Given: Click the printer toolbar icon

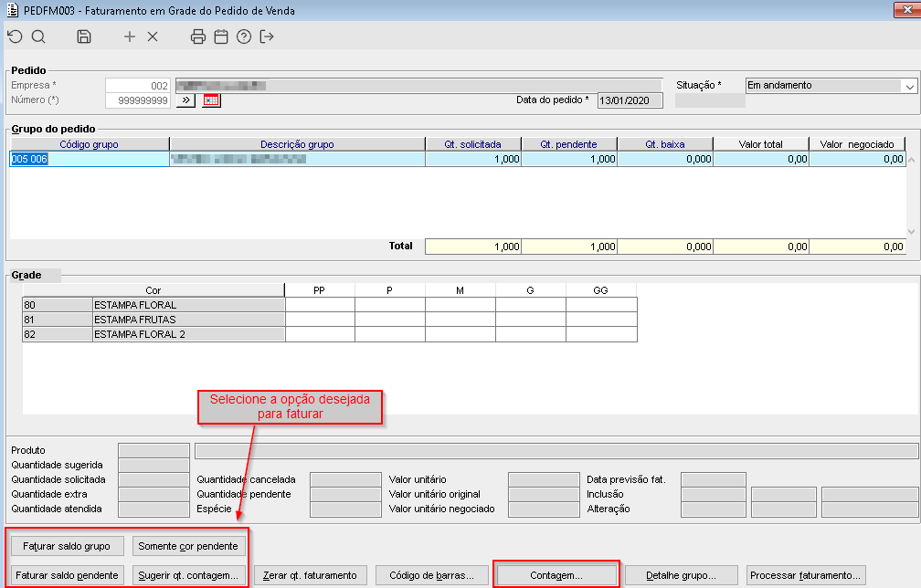Looking at the screenshot, I should click(198, 37).
